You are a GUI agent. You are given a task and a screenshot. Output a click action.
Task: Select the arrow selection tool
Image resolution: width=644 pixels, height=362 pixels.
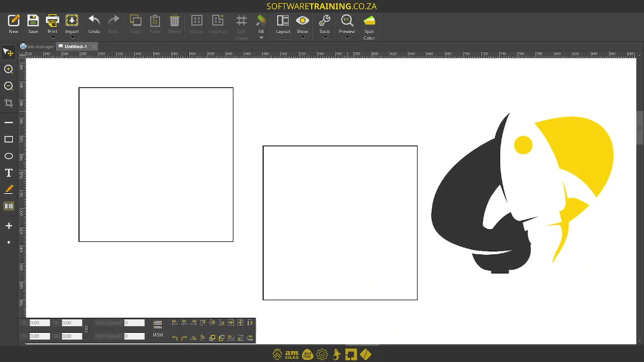9,52
